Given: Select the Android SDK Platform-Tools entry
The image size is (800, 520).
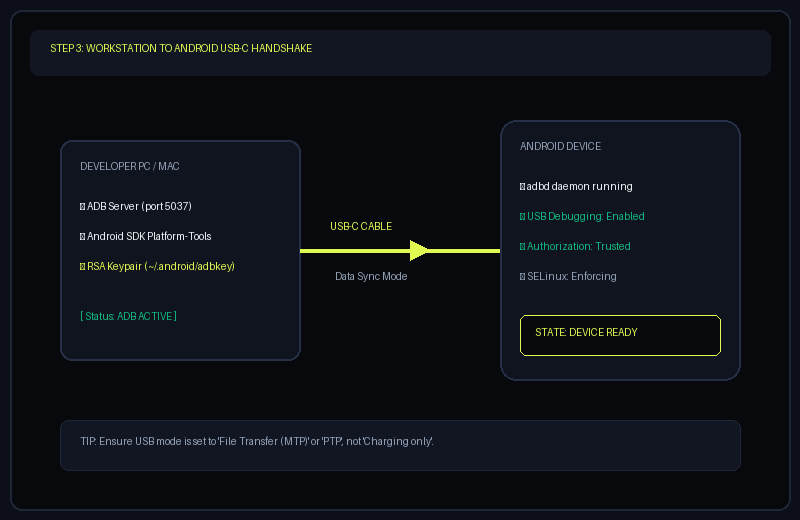Looking at the screenshot, I should [x=145, y=236].
